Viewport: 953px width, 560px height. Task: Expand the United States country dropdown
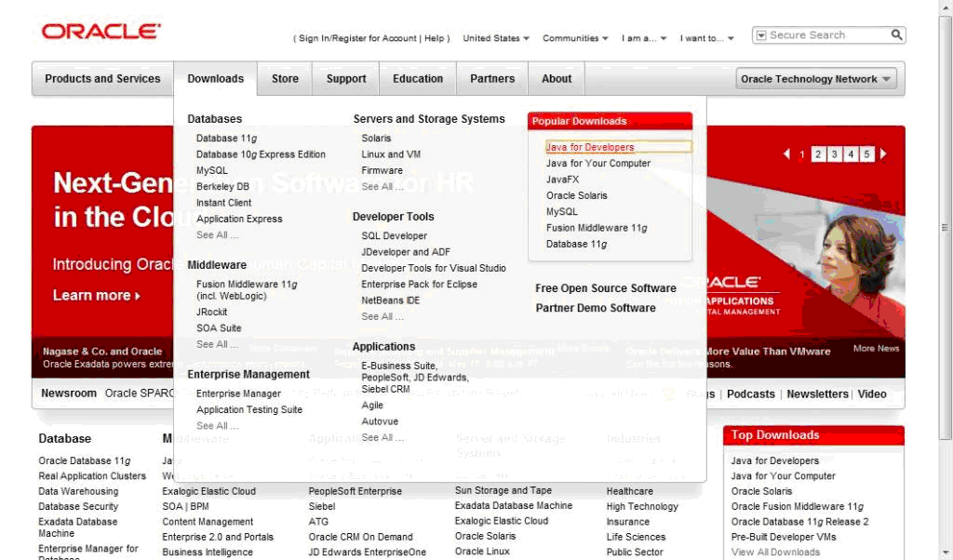pyautogui.click(x=496, y=38)
